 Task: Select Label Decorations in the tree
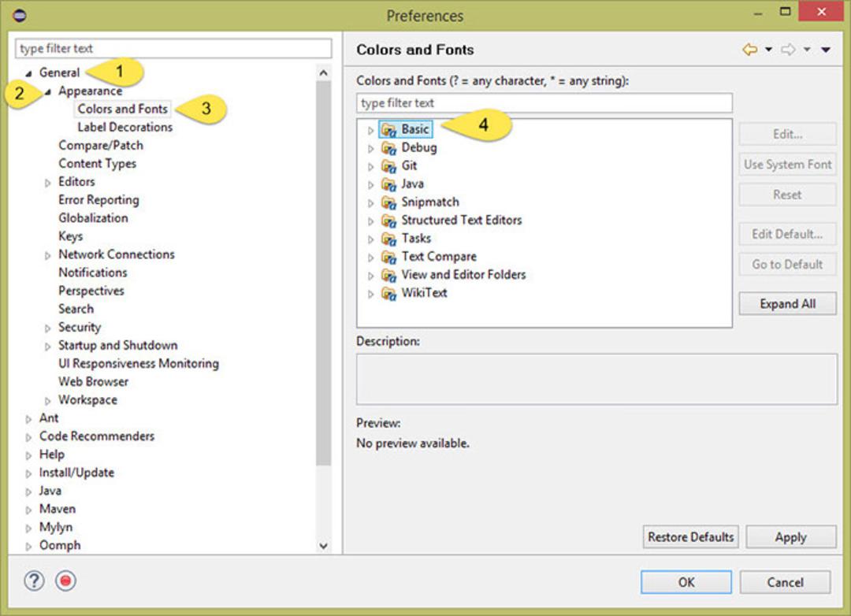124,127
